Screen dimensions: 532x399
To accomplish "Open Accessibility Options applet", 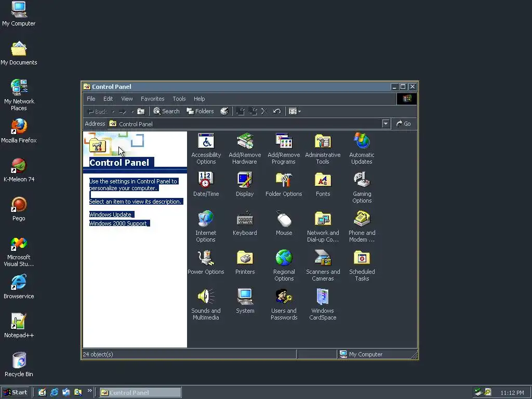I will point(206,149).
